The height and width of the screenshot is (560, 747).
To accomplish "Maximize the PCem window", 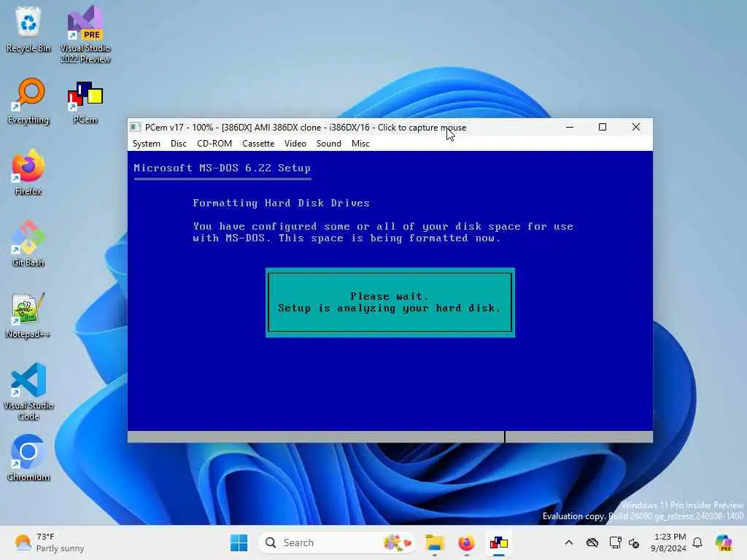I will tap(603, 127).
